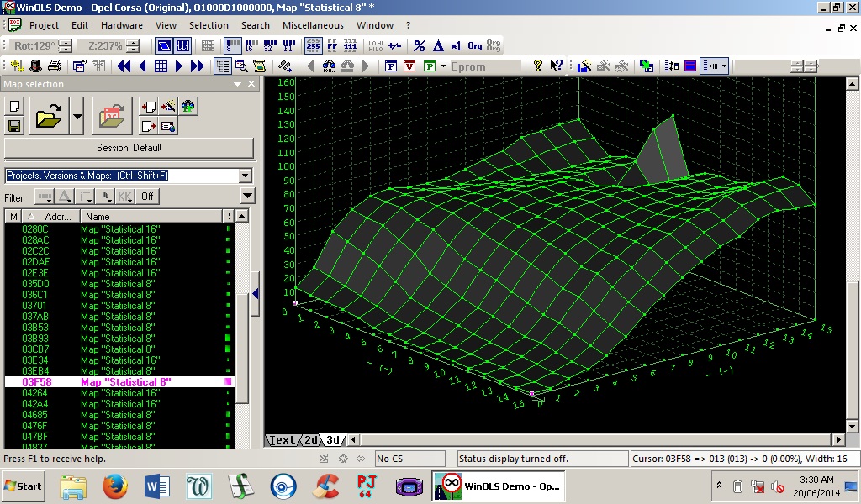Click the WinOLS Demo taskbar button
The image size is (861, 504).
499,486
